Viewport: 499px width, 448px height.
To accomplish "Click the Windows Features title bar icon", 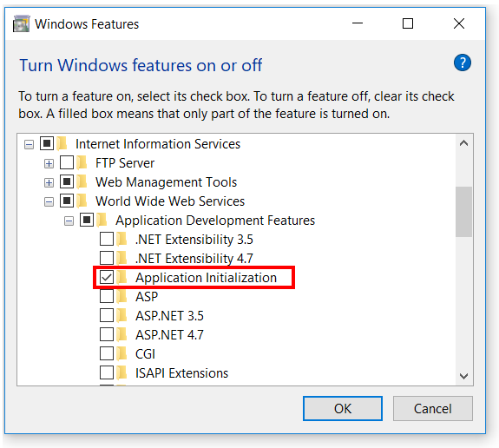I will pyautogui.click(x=22, y=24).
